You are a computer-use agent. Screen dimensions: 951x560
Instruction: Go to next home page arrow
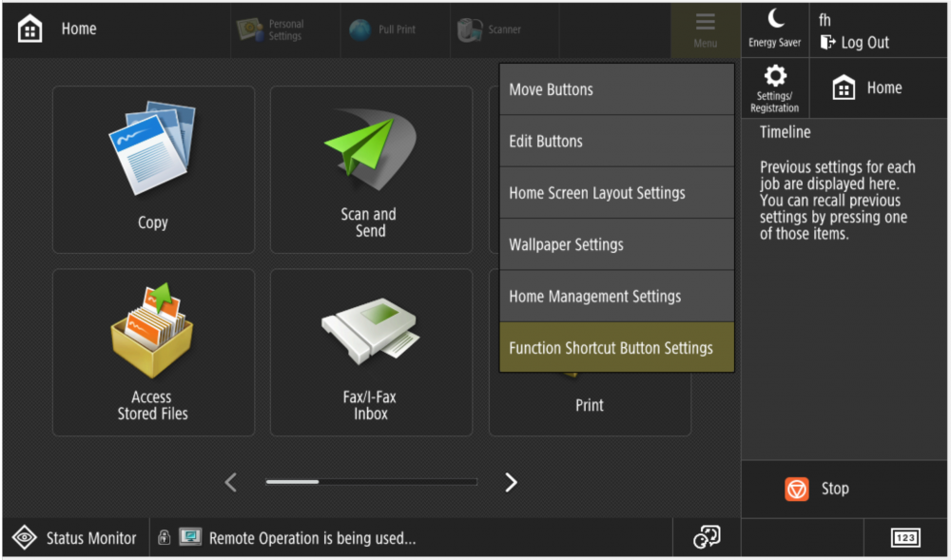click(511, 482)
